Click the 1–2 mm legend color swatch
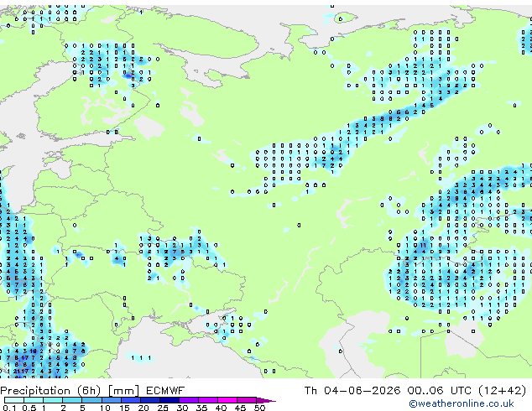Image resolution: width=532 pixels, height=411 pixels. click(53, 400)
